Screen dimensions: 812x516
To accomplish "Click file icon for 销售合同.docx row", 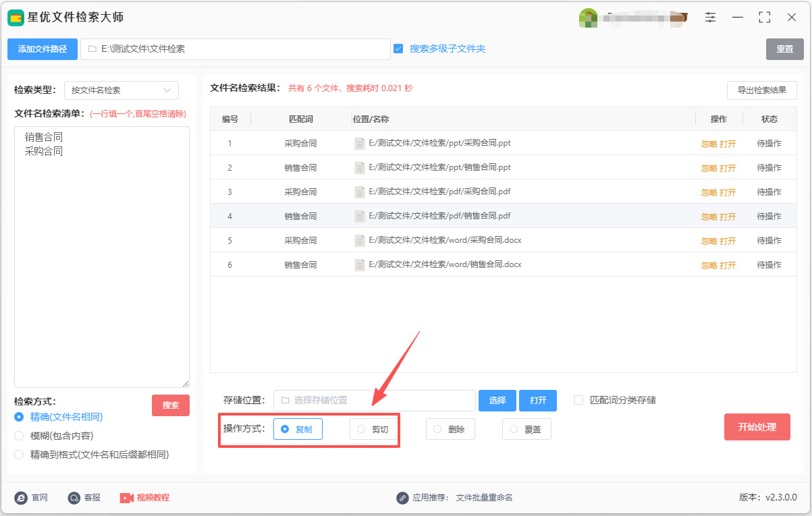I will click(360, 264).
